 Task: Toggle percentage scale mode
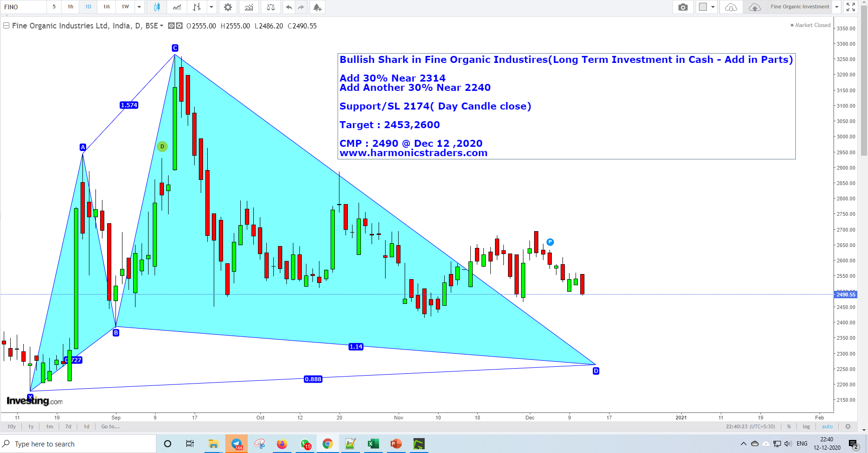[789, 426]
